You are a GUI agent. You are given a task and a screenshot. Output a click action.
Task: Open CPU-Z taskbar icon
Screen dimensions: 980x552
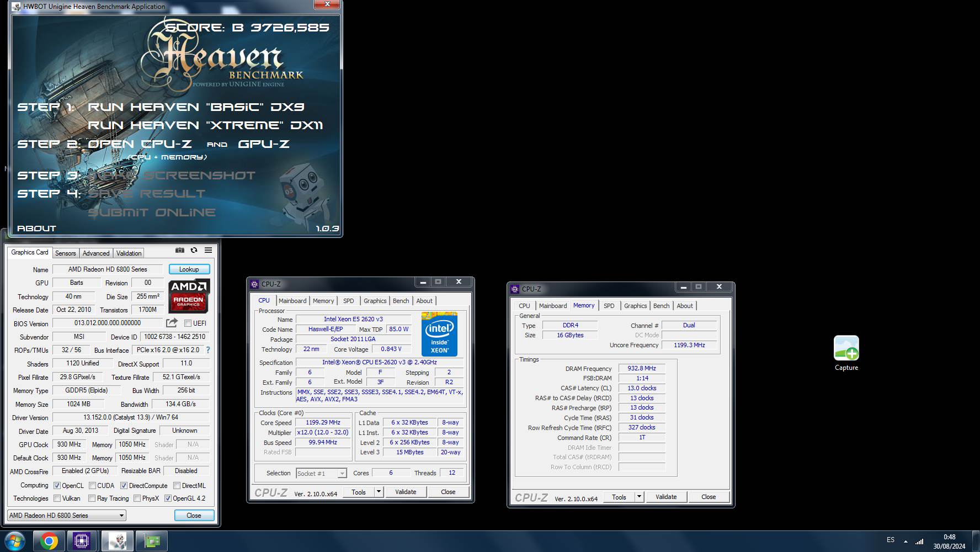point(82,542)
